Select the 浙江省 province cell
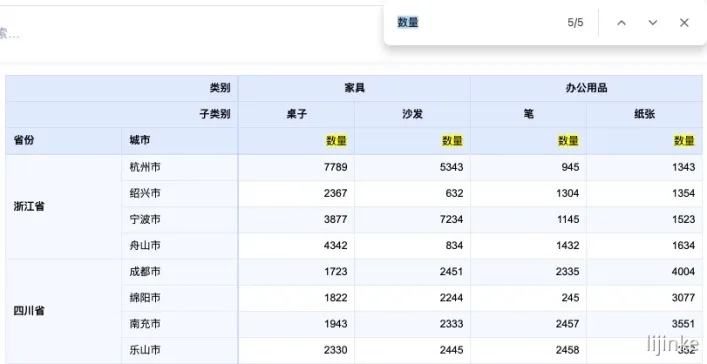 64,207
